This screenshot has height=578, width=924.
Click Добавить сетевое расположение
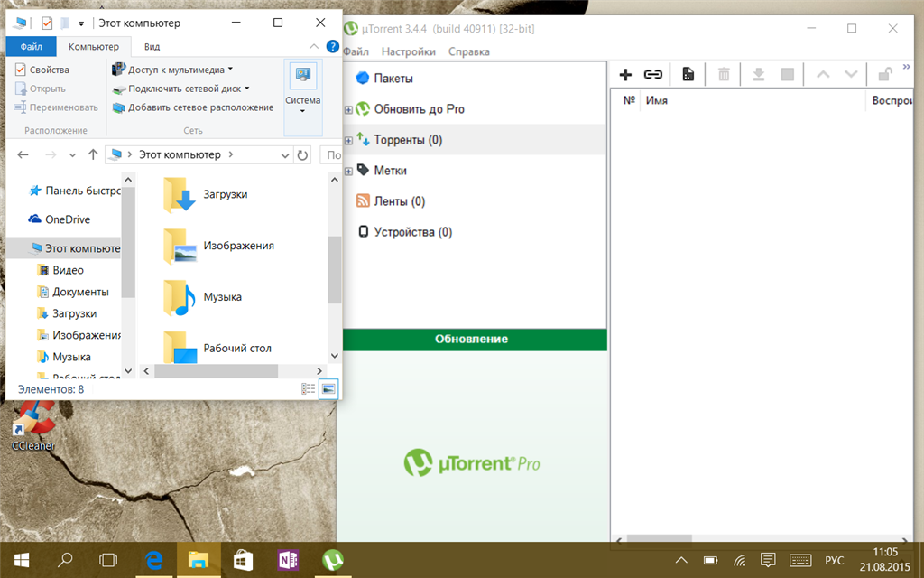point(193,107)
